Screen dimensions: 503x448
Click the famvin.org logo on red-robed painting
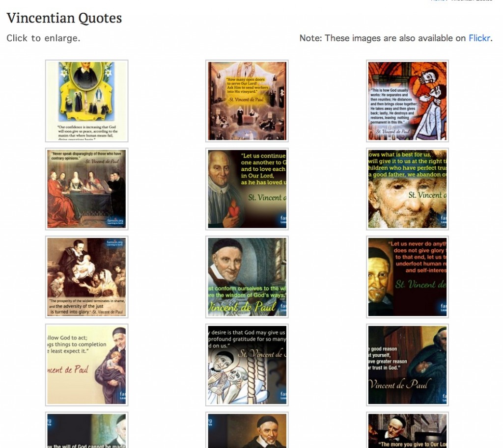(115, 221)
